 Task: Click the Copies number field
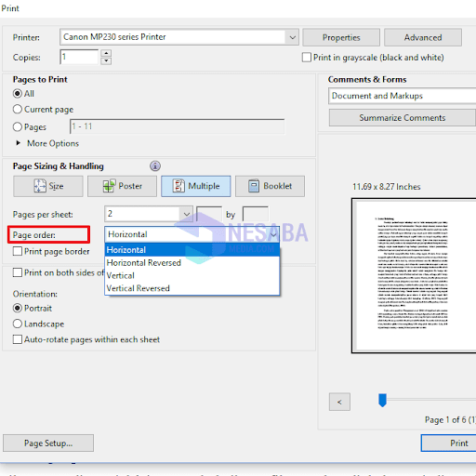79,57
